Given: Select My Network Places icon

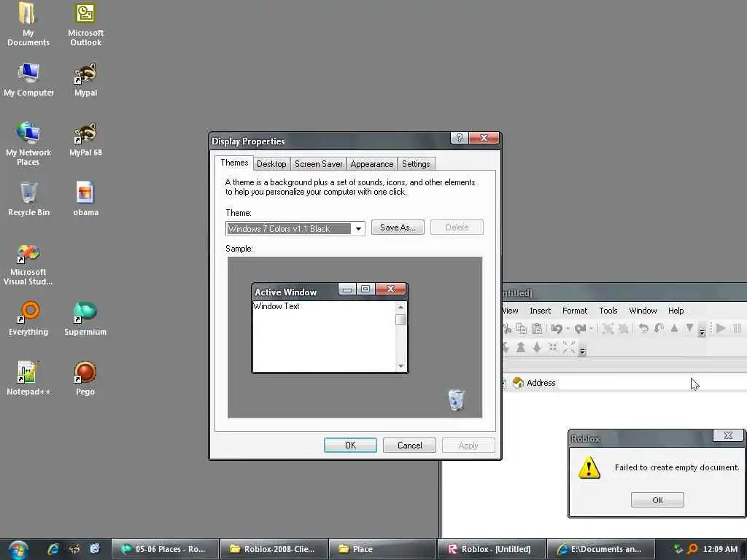Looking at the screenshot, I should point(28,144).
